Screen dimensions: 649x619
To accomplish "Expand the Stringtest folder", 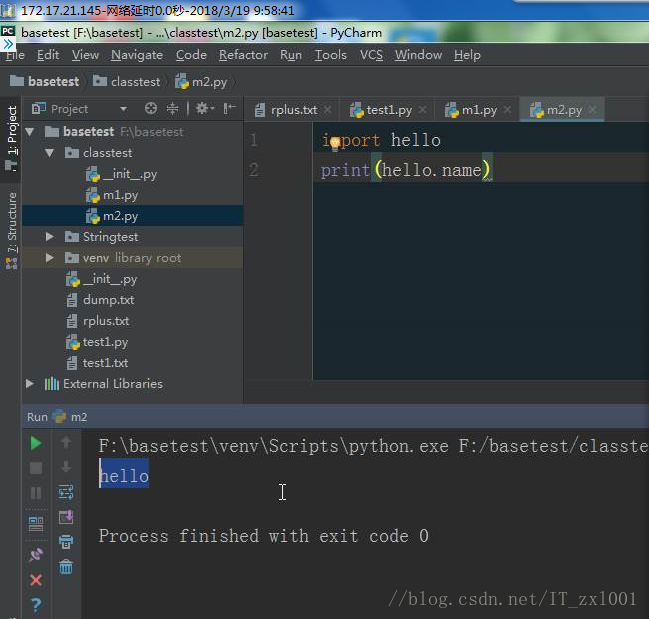I will 50,237.
